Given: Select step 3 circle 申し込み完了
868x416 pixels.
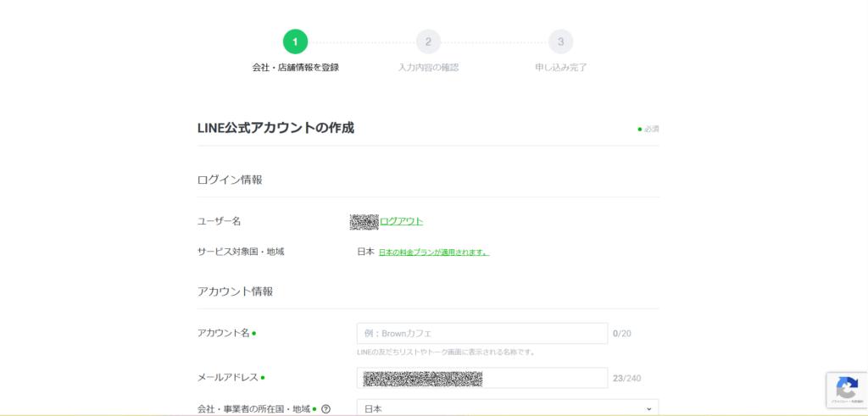Looking at the screenshot, I should 561,42.
